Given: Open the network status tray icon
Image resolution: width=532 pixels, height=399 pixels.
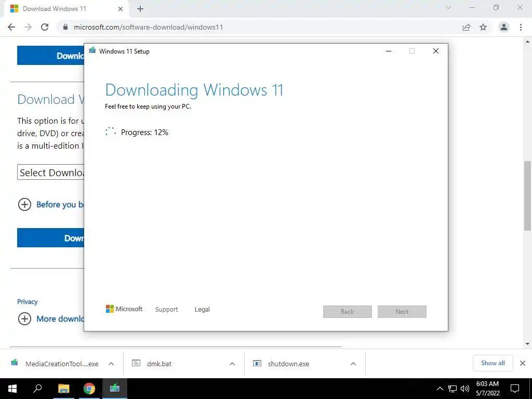Looking at the screenshot, I should coord(453,389).
